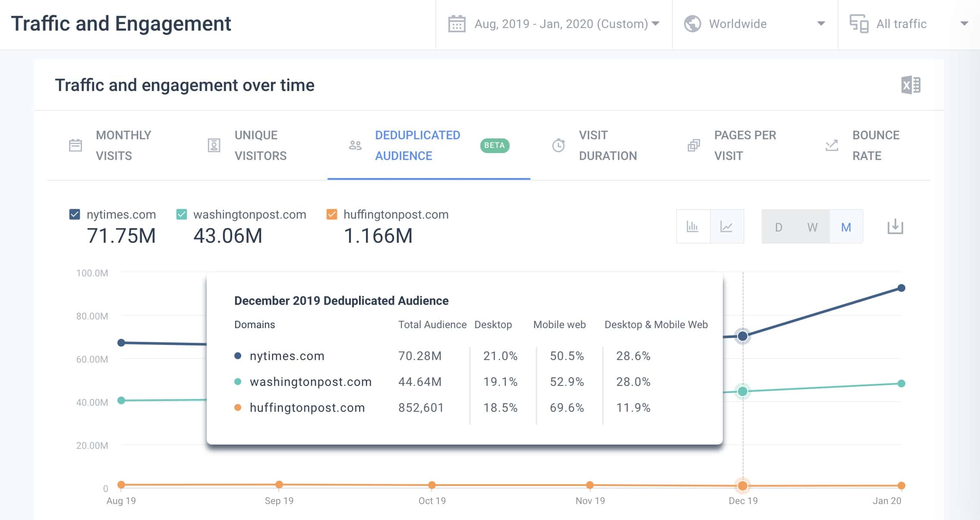Screen dimensions: 980x520
Task: Click the Deduplicated Audience people icon
Action: click(355, 145)
